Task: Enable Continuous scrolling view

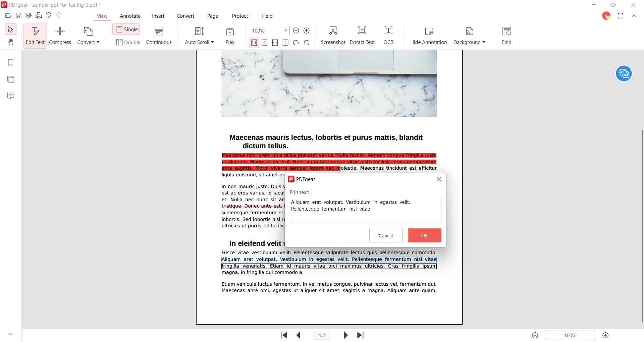Action: [159, 35]
